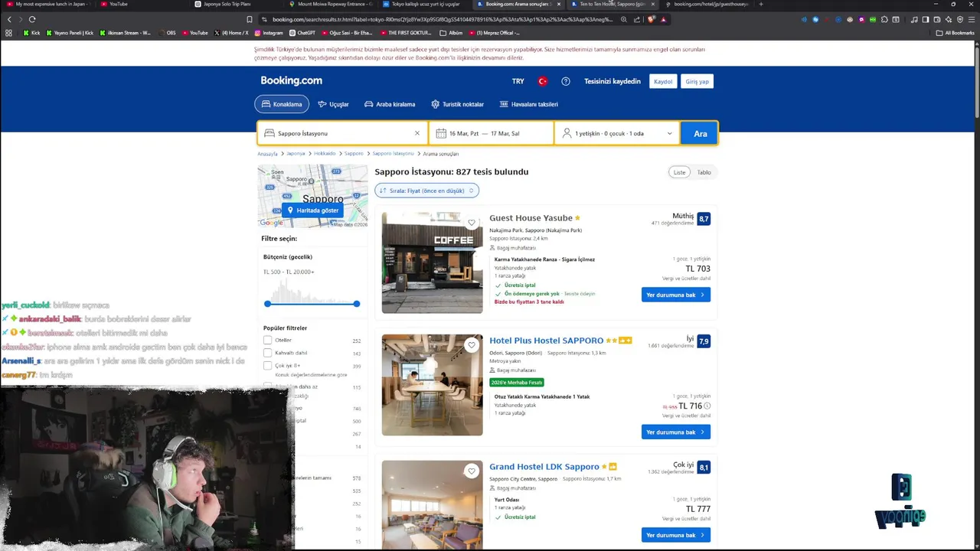The image size is (980, 551).
Task: Click Haritada göster on the map
Action: pyautogui.click(x=312, y=210)
